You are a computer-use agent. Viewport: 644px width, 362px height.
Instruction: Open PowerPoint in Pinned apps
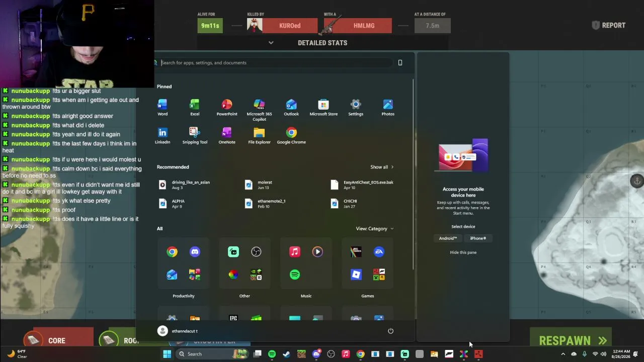(227, 107)
